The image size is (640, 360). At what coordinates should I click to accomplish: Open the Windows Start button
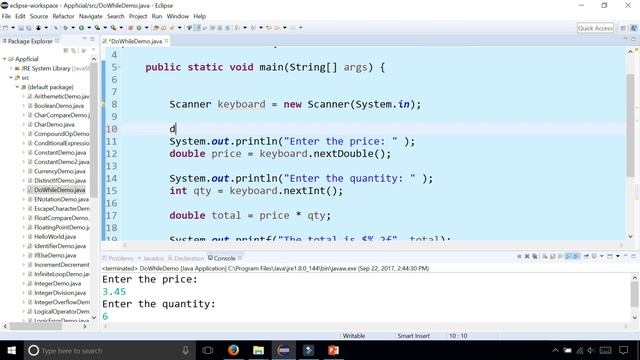(11, 350)
